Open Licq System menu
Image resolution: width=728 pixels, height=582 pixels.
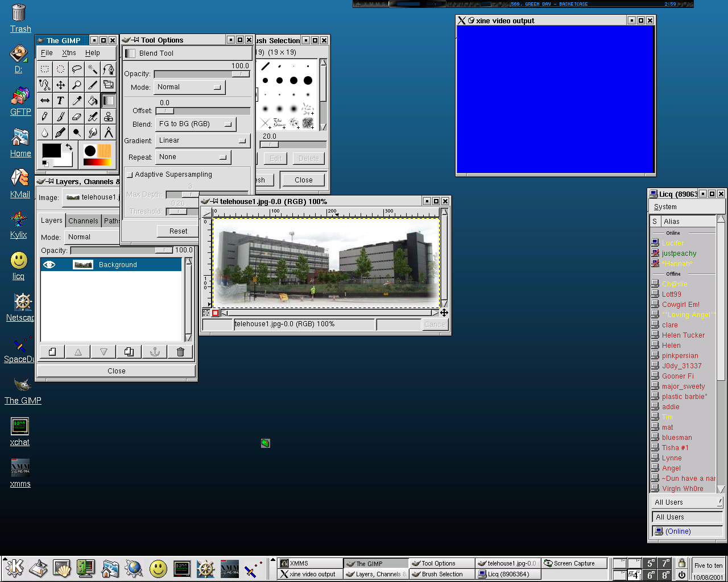click(x=665, y=207)
